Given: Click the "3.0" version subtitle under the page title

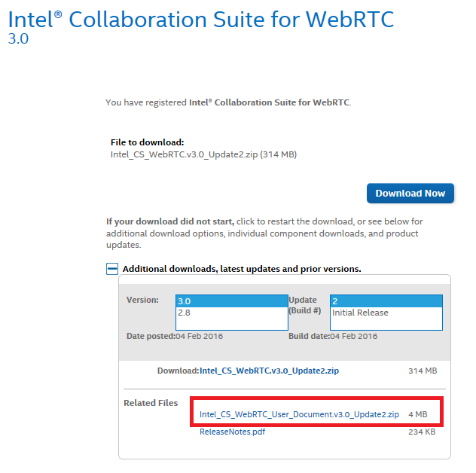Looking at the screenshot, I should pyautogui.click(x=18, y=39).
